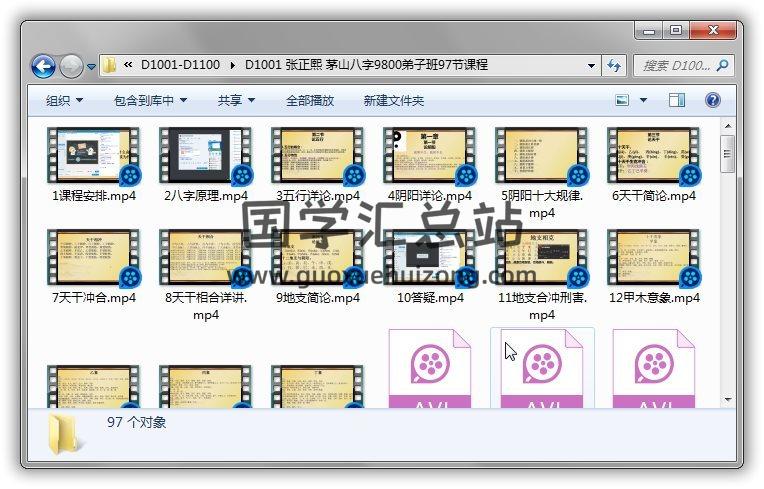This screenshot has height=489, width=764.
Task: Click the player badge on 12甲木意象.mp4
Action: tap(690, 278)
